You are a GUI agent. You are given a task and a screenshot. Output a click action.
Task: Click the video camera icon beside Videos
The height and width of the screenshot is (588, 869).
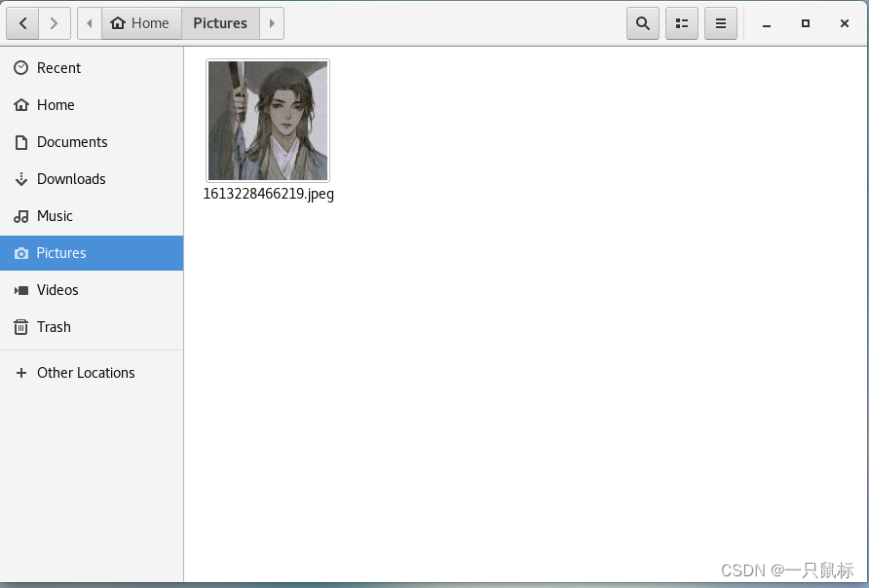pos(21,290)
